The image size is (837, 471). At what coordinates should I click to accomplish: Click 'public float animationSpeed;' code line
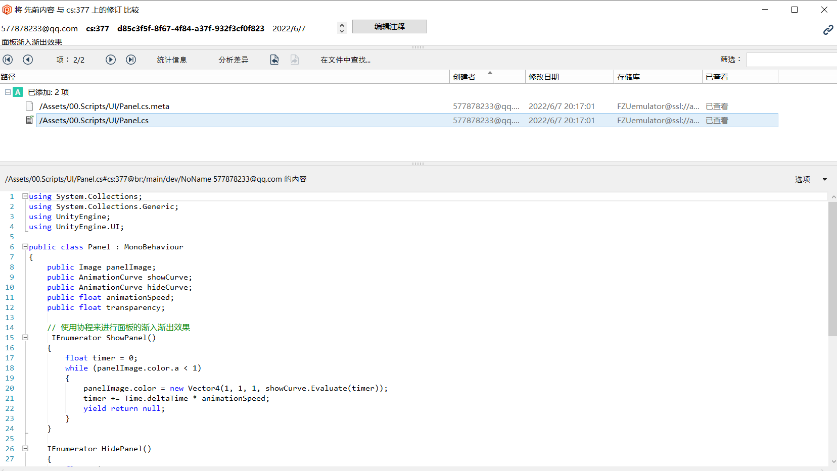[110, 297]
